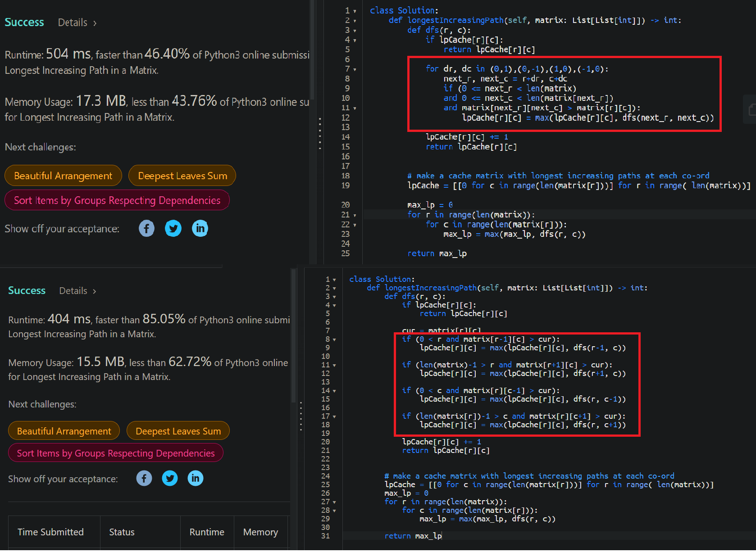The height and width of the screenshot is (552, 756).
Task: Share the 404 ms result on Facebook
Action: [x=144, y=478]
